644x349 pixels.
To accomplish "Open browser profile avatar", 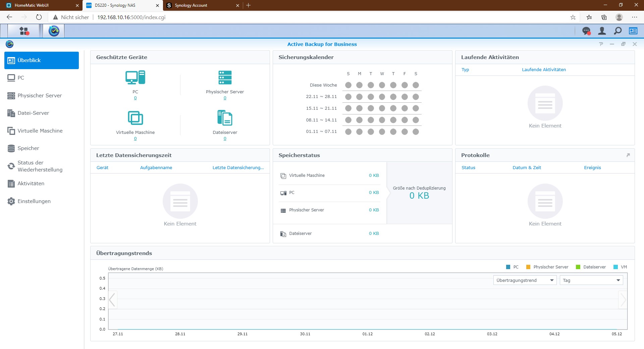I will 619,17.
